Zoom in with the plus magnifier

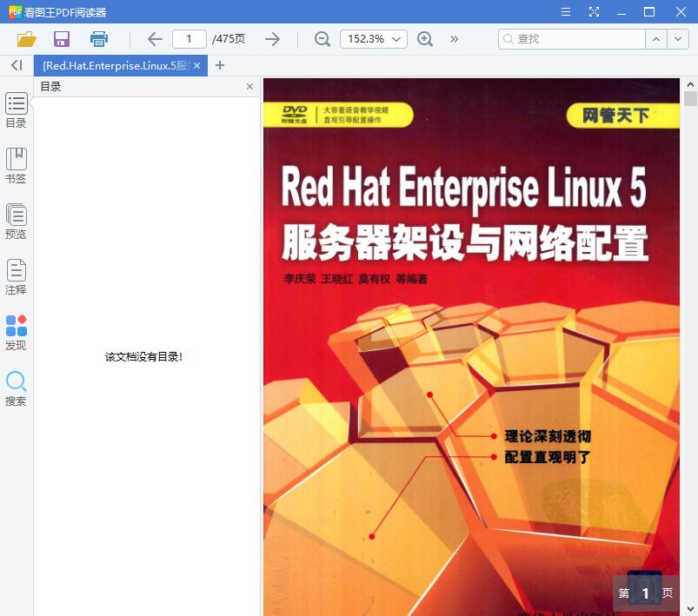(425, 39)
